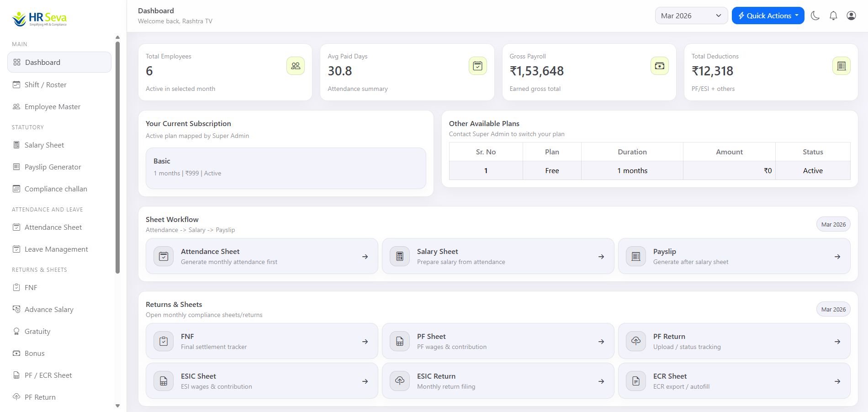Open the Shift / Roster sidebar icon
Screen dimensions: 868x412
tap(16, 85)
